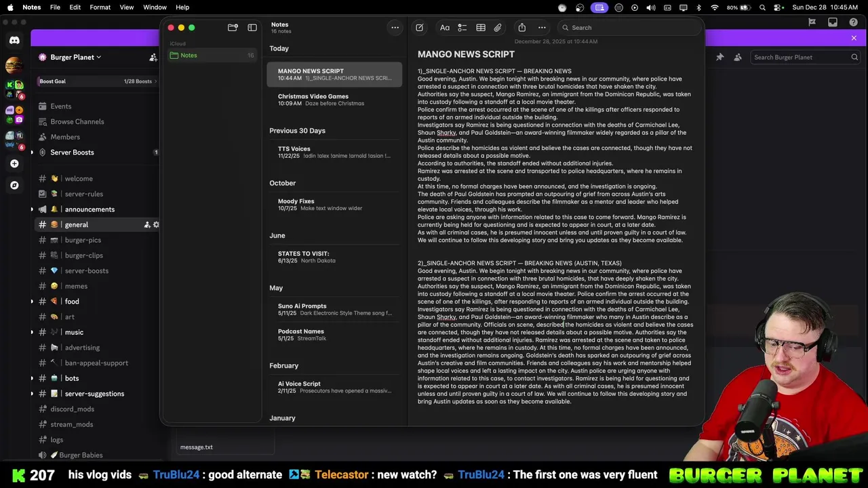Screen dimensions: 868x488
Task: Open general channel settings gear
Action: [156, 225]
